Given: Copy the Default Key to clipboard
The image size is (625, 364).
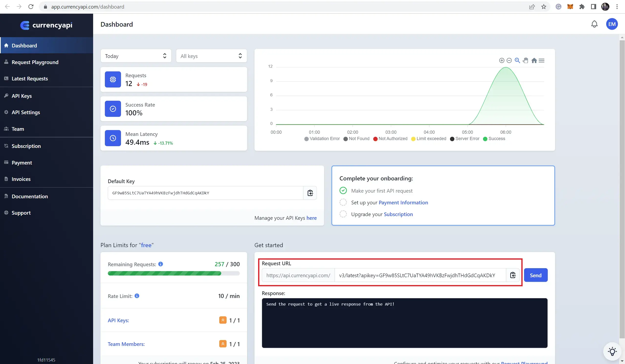Looking at the screenshot, I should coord(310,193).
